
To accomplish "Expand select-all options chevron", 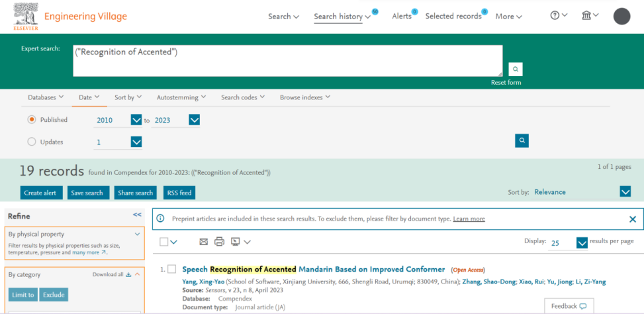I will [173, 242].
